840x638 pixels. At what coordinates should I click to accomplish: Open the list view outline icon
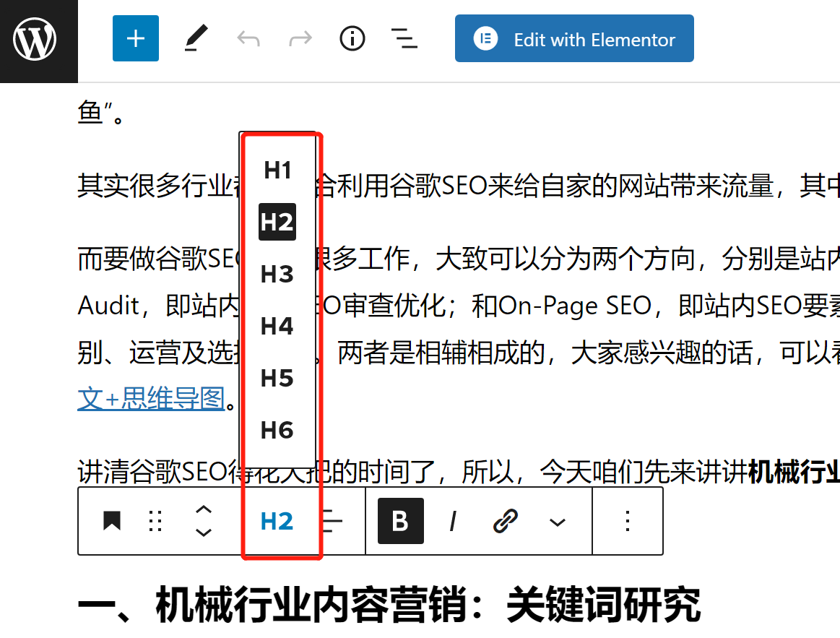point(404,38)
